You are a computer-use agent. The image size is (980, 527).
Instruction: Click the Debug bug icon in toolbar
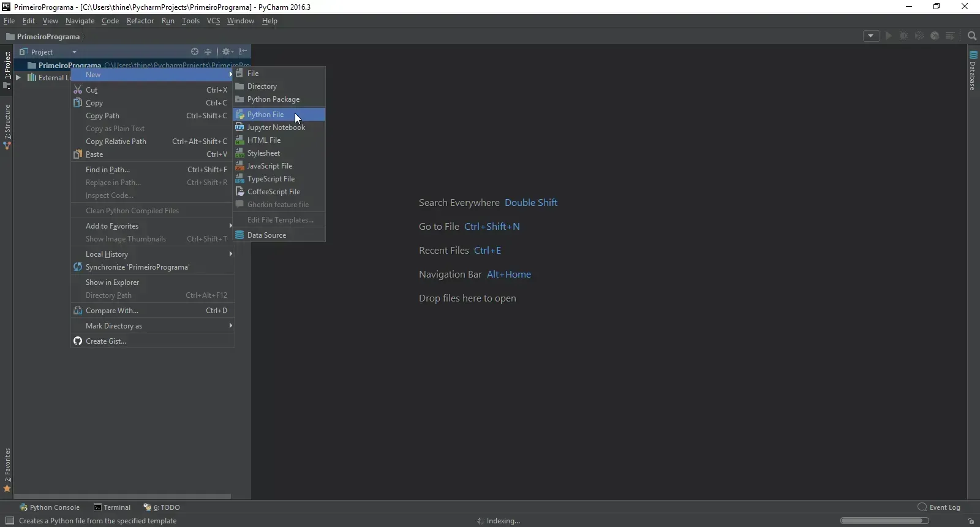[x=903, y=36]
